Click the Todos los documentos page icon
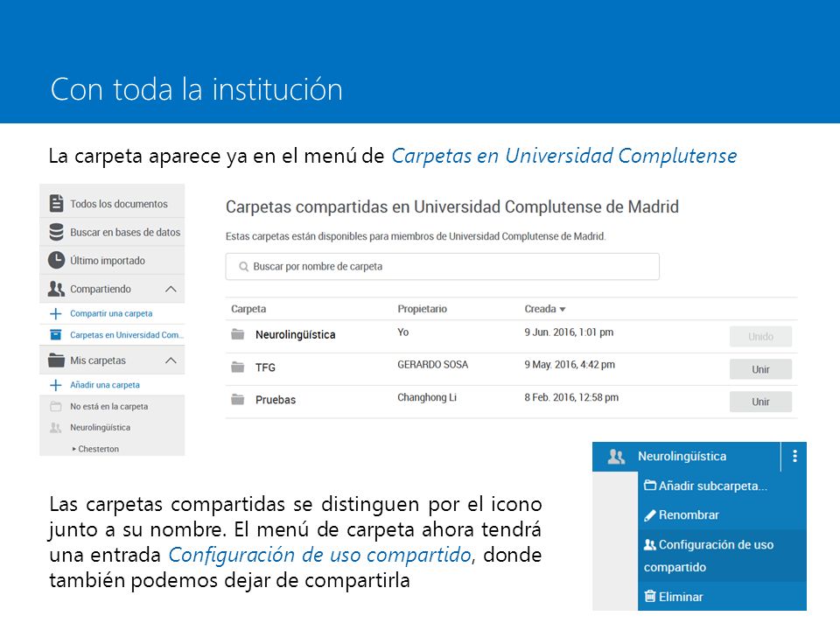The image size is (840, 630). [56, 204]
